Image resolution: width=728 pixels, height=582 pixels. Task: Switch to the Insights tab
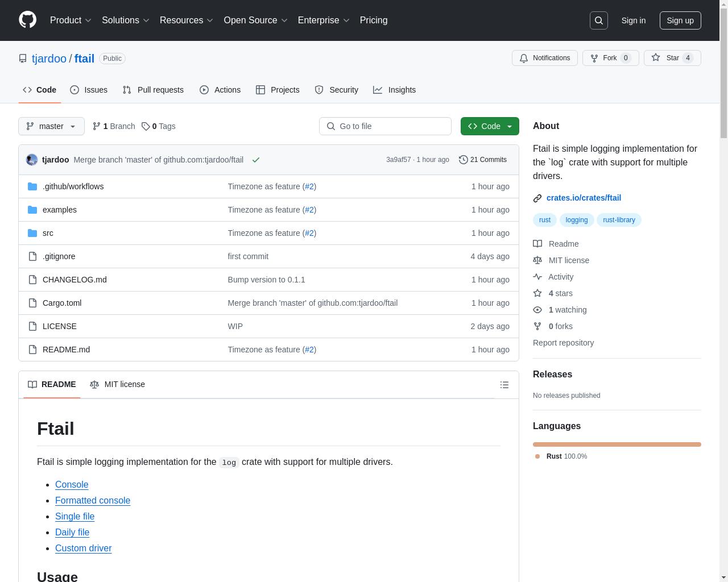395,90
